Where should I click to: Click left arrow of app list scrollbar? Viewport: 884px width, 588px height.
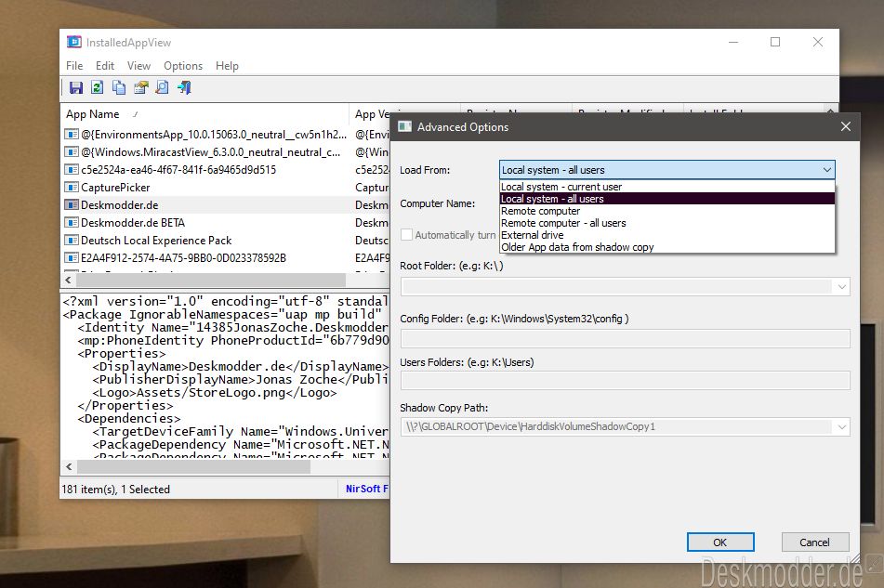pyautogui.click(x=68, y=280)
